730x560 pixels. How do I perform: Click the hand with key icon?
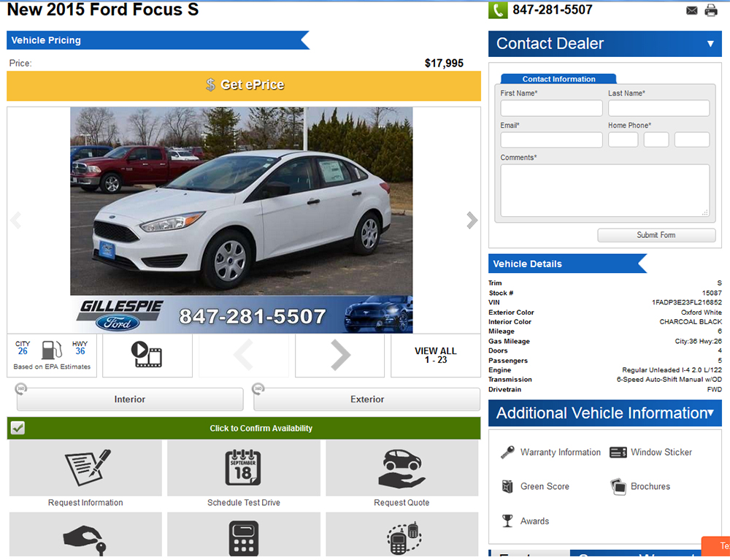click(85, 540)
